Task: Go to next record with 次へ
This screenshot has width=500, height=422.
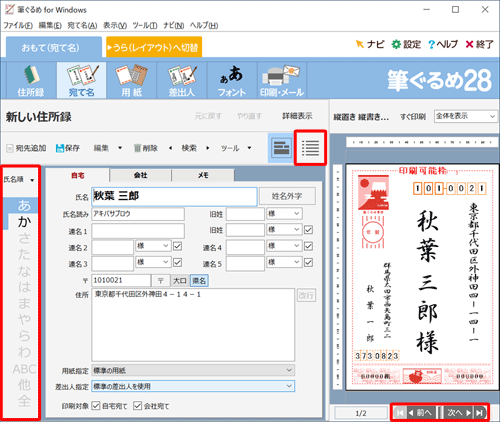Action: coord(459,413)
